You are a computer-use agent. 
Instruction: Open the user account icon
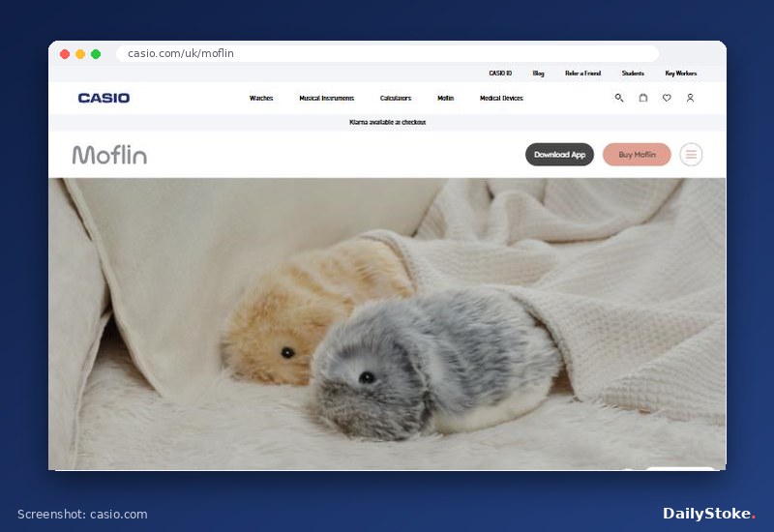pyautogui.click(x=690, y=98)
